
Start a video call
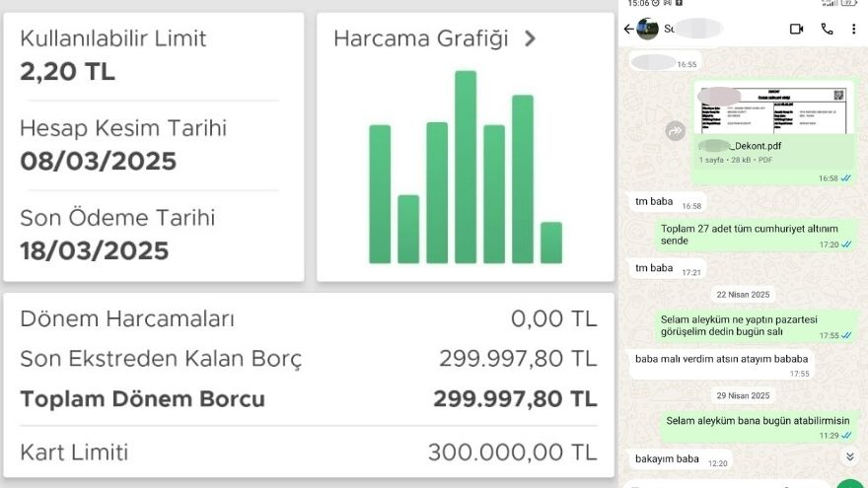pyautogui.click(x=796, y=30)
